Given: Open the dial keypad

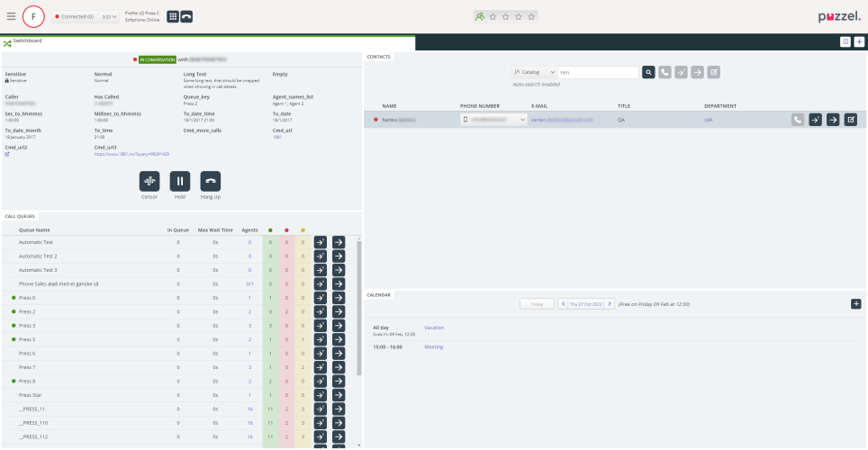Looking at the screenshot, I should point(174,16).
